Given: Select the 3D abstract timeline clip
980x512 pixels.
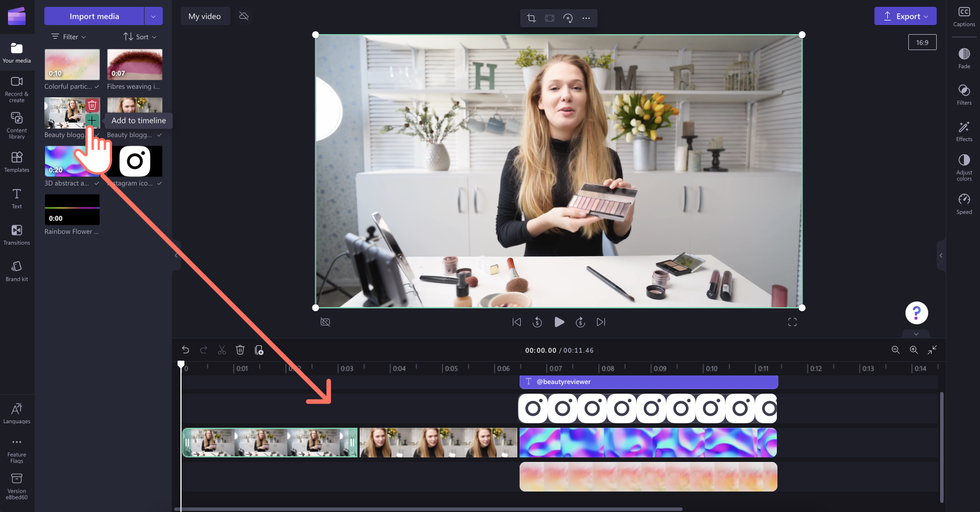Looking at the screenshot, I should coord(648,443).
